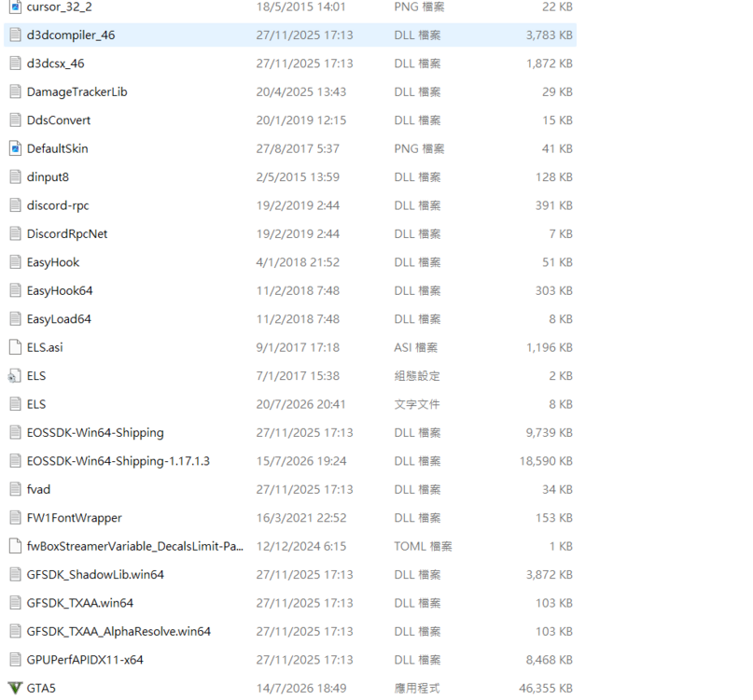Select the date 27/8/2017 5:37
This screenshot has height=700, width=753.
click(x=298, y=148)
